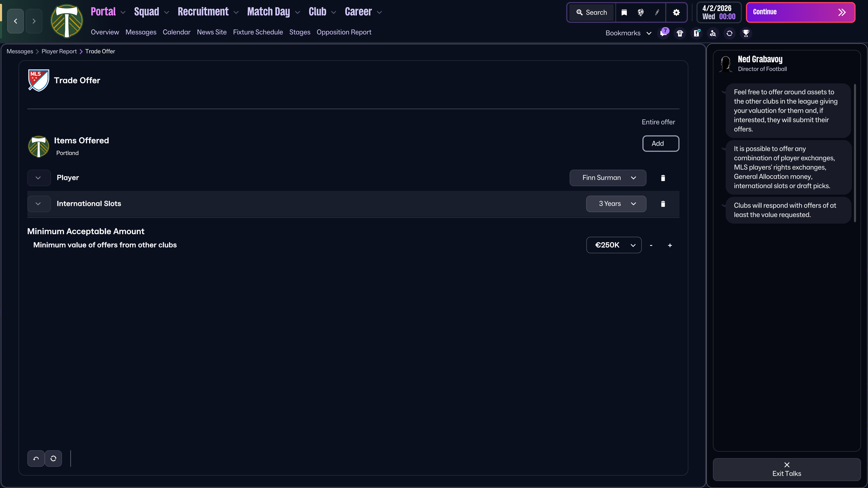The width and height of the screenshot is (868, 488).
Task: Click the scouting search bookmark icon
Action: pos(713,33)
